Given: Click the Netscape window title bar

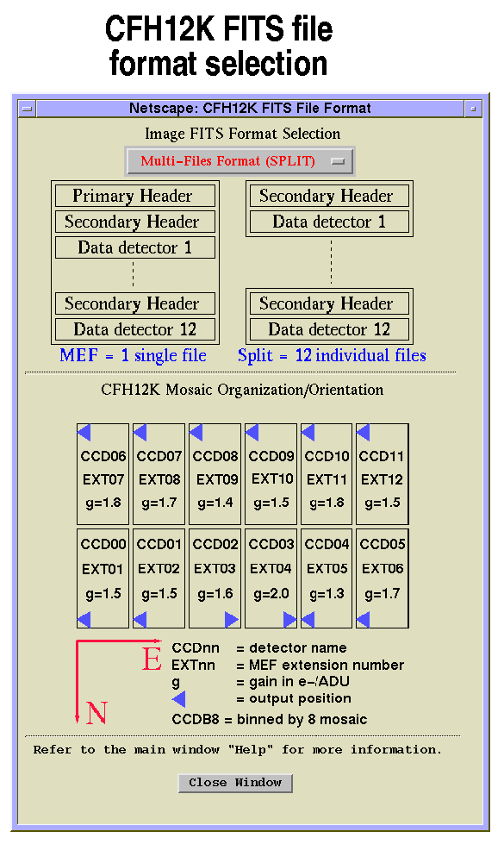Looking at the screenshot, I should click(x=250, y=109).
